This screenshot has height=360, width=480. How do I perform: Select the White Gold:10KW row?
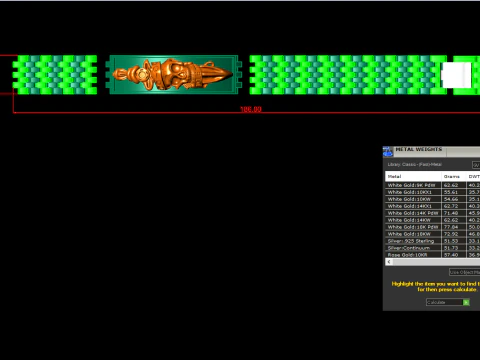(433, 199)
